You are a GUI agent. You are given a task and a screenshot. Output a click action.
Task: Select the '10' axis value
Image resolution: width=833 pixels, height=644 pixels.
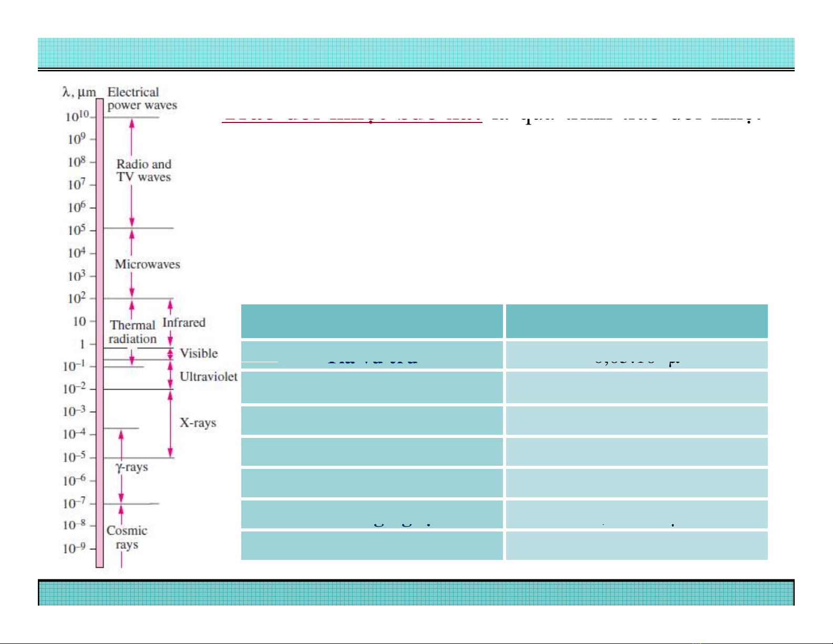point(79,321)
